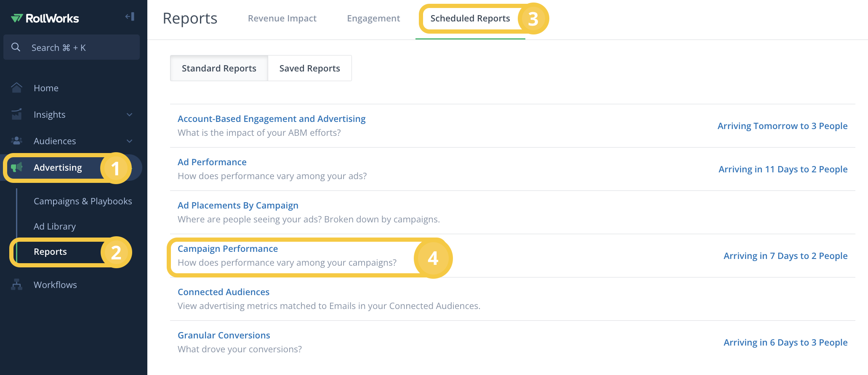Open the Granular Conversions report
The image size is (868, 375).
click(x=224, y=335)
